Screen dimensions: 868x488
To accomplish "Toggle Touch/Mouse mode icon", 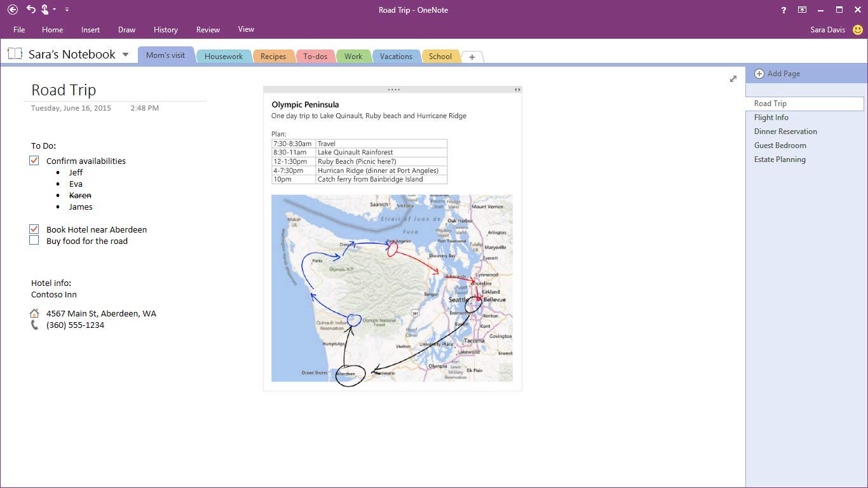I will [45, 10].
